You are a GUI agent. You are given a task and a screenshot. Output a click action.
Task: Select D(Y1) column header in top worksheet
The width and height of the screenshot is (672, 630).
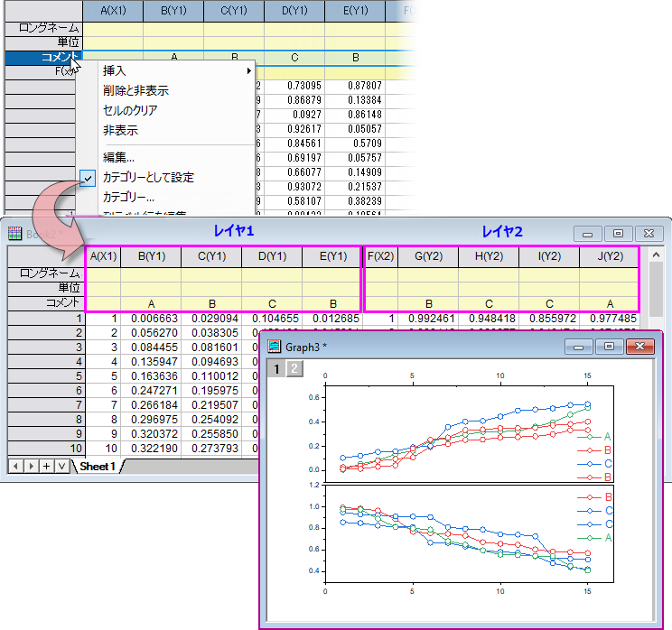pyautogui.click(x=294, y=11)
